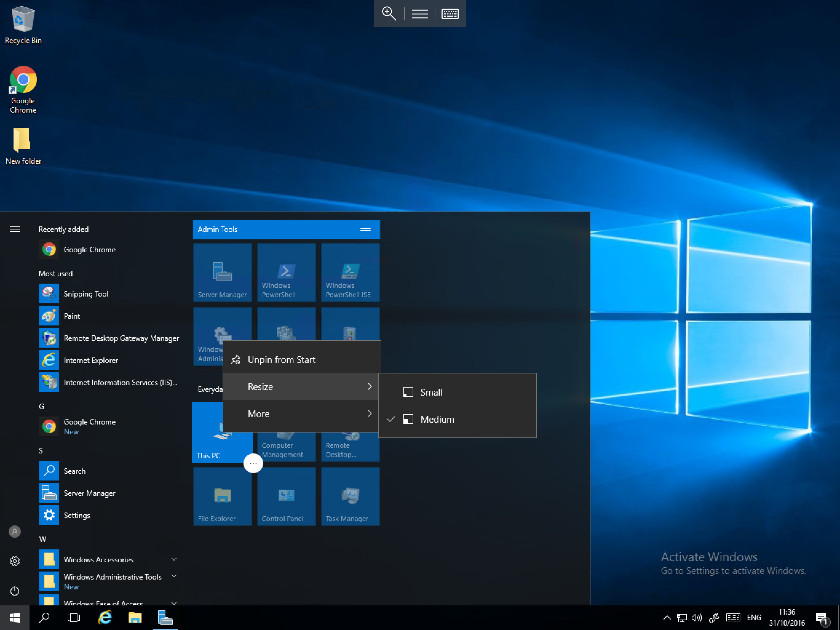
Task: Open Task View from the taskbar
Action: coord(74,617)
